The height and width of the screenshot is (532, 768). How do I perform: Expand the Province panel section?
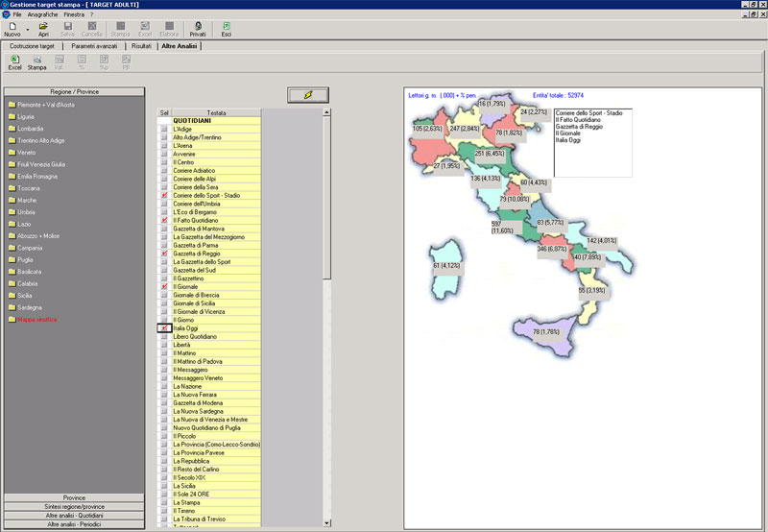74,497
